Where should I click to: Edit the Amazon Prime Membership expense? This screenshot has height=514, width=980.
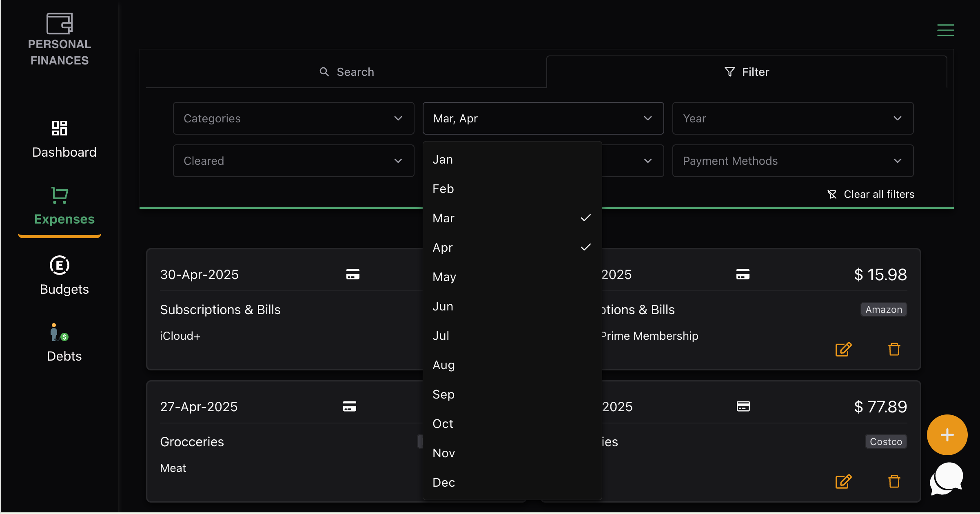pos(843,350)
